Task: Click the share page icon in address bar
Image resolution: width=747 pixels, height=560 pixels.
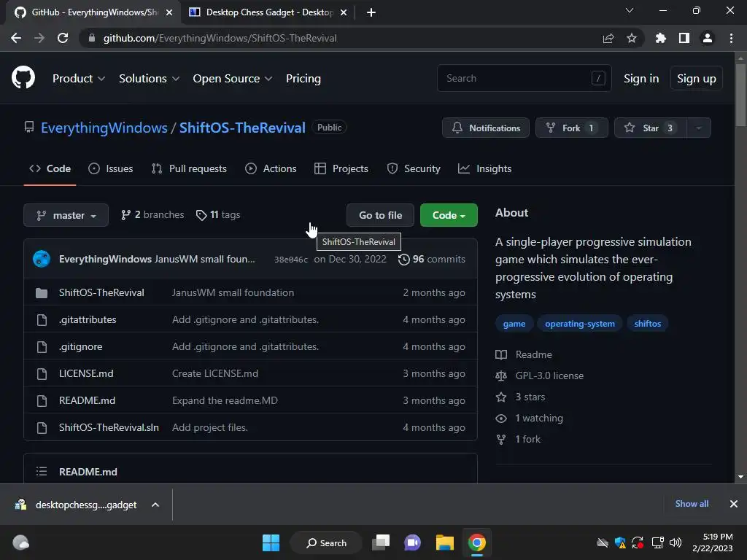Action: 608,38
